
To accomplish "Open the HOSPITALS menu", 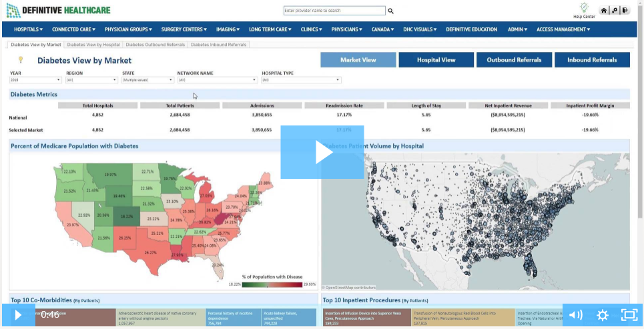I will [x=28, y=29].
